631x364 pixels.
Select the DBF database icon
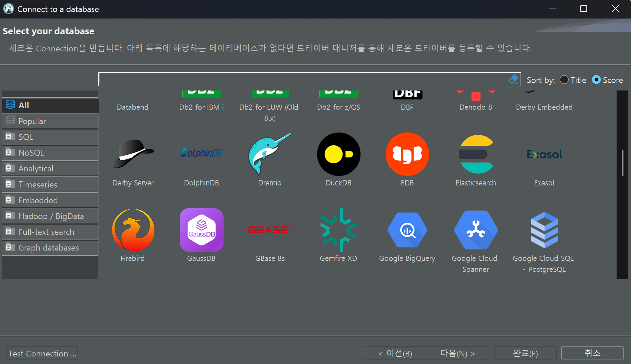click(407, 95)
